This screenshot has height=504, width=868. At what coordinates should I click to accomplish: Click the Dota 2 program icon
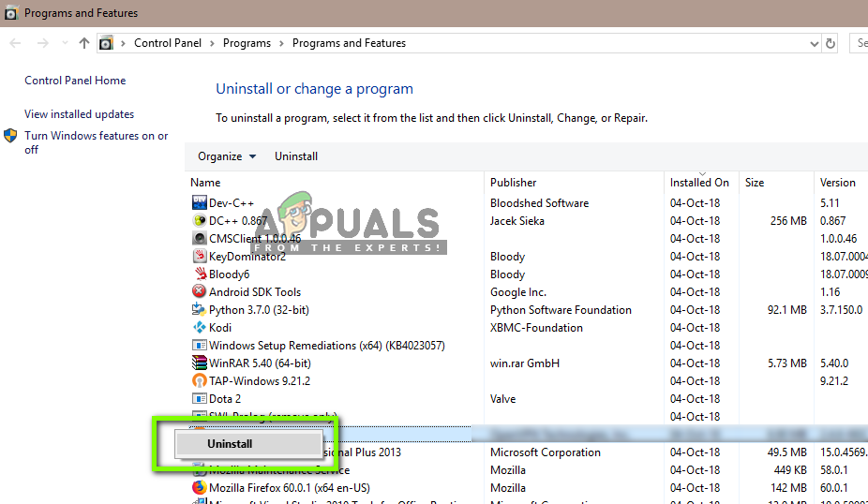pos(199,398)
